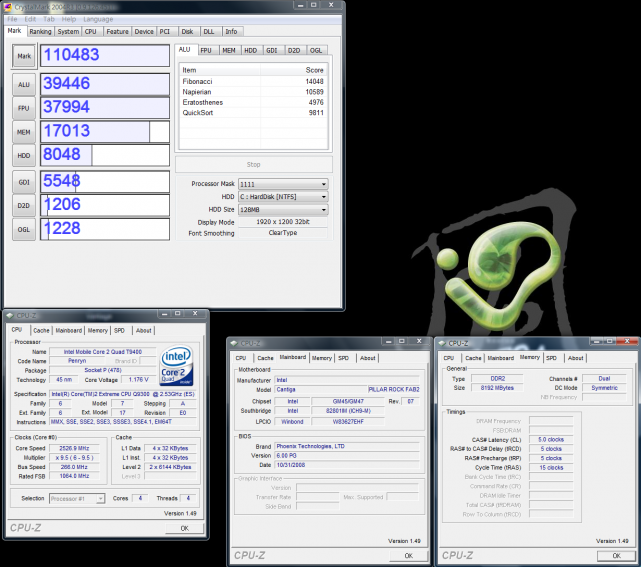Run the ALU benchmark button
Image resolution: width=641 pixels, height=567 pixels.
pyautogui.click(x=24, y=85)
